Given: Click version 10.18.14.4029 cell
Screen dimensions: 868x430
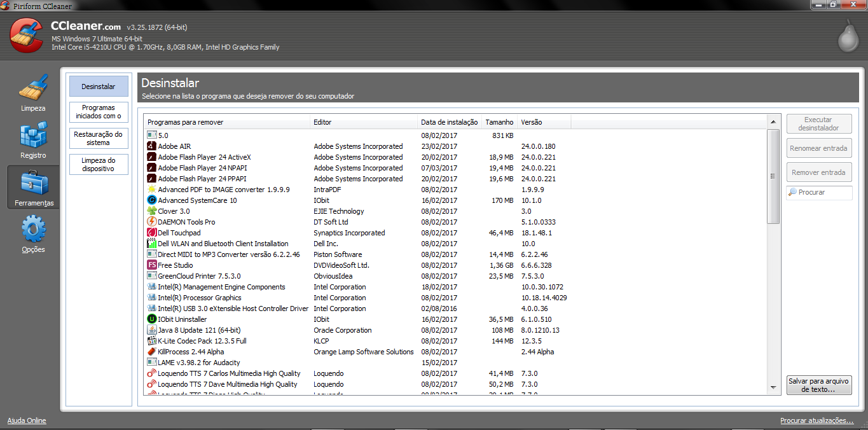Looking at the screenshot, I should coord(544,298).
